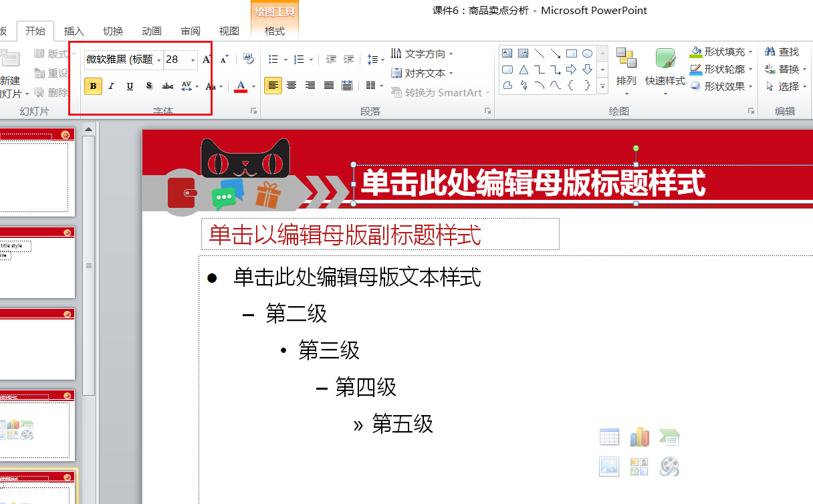The image size is (813, 504).
Task: Select the down arrow block shape
Action: (587, 70)
